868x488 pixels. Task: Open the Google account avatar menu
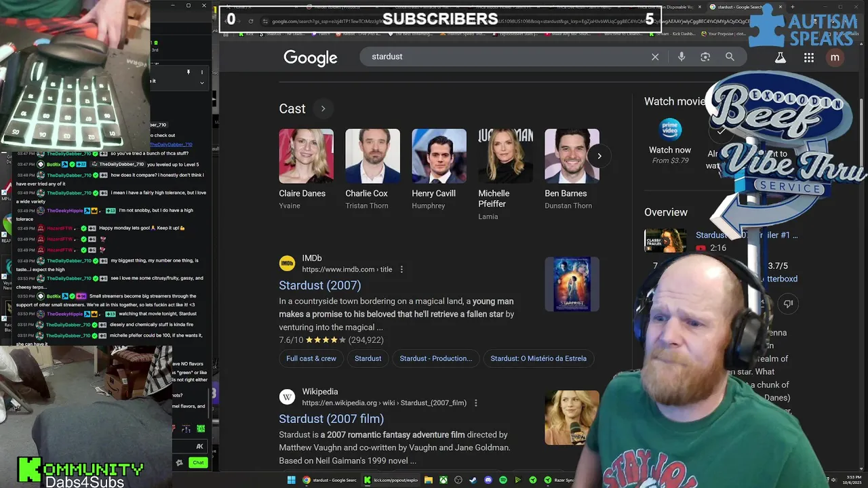(x=835, y=58)
